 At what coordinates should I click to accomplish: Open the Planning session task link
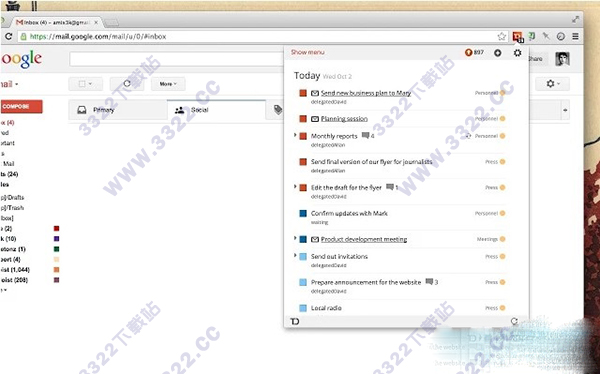coord(344,119)
